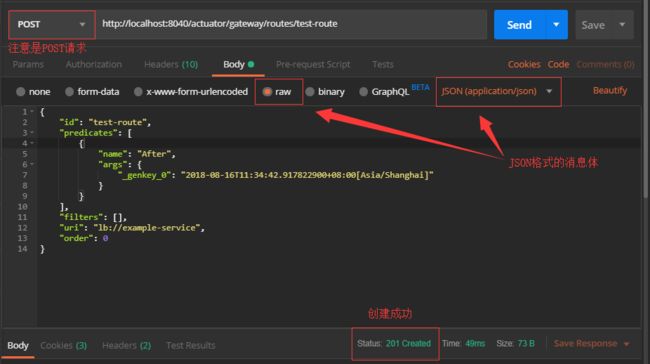Viewport: 650px width, 364px height.
Task: Switch to the Authorization tab
Action: tap(94, 65)
